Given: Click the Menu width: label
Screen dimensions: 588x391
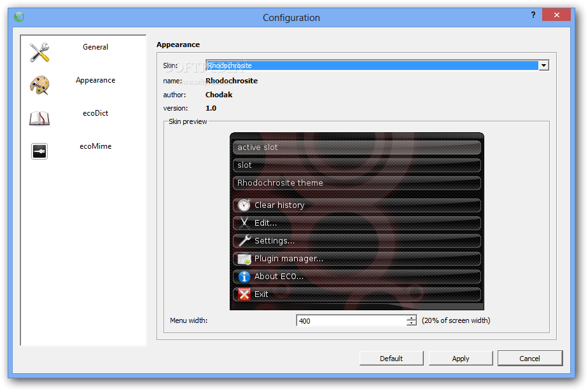Looking at the screenshot, I should (188, 320).
